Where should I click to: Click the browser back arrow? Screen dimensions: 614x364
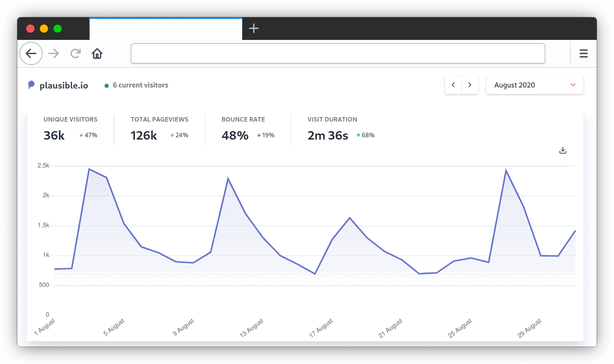tap(31, 54)
